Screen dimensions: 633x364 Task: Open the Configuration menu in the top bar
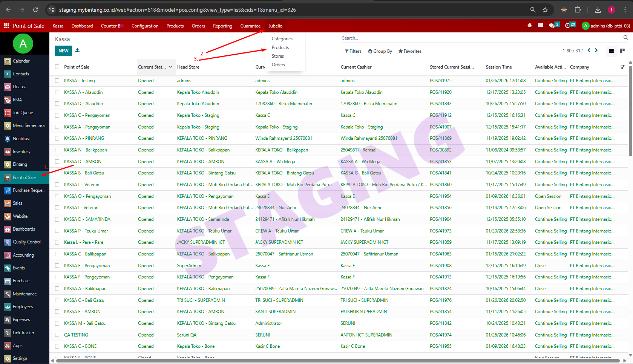pos(145,26)
